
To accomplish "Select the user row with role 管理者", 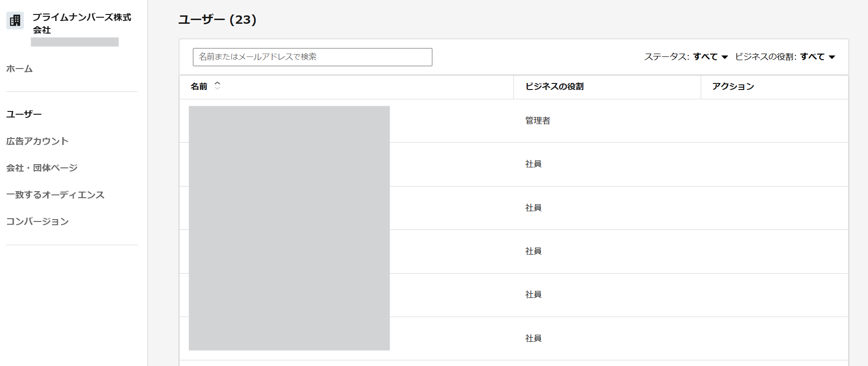I will [x=538, y=121].
